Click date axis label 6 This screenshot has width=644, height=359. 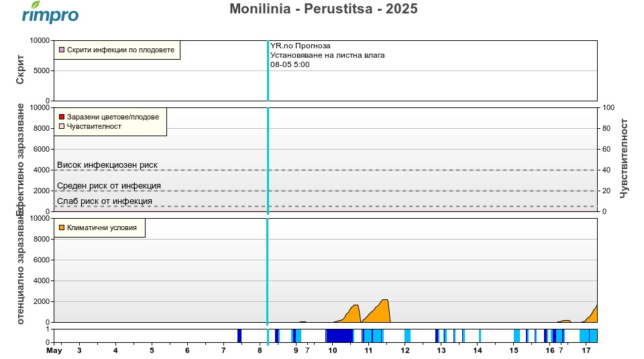[187, 350]
